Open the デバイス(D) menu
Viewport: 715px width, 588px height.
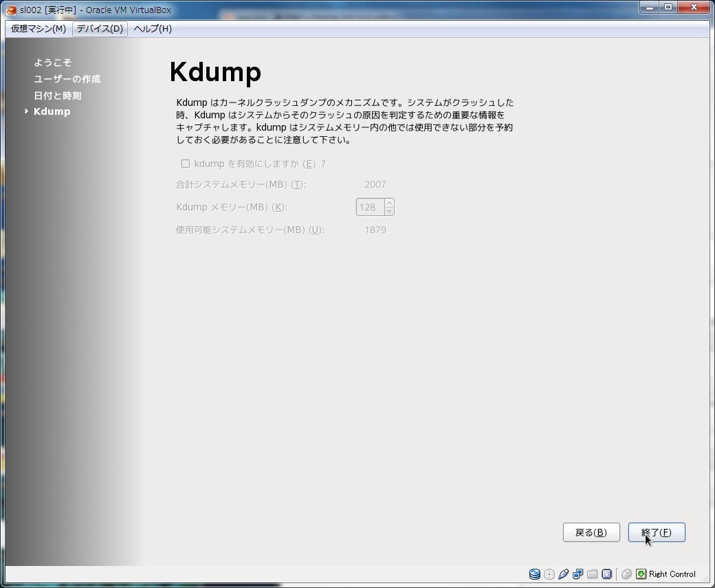click(x=100, y=28)
